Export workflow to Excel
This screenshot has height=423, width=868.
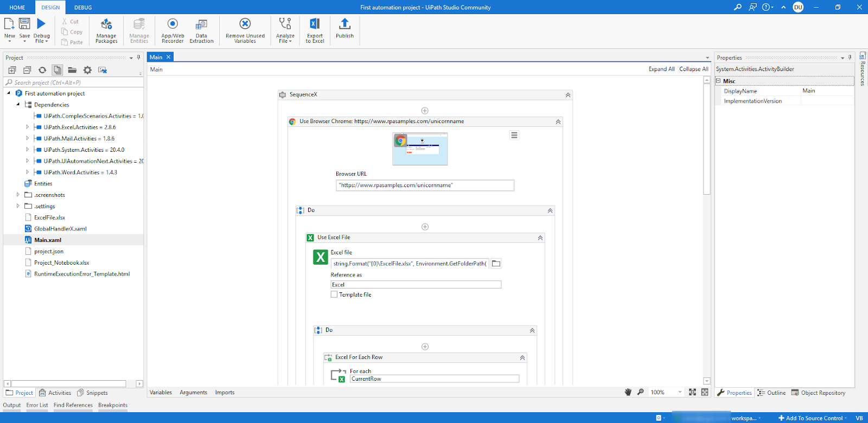pos(315,30)
